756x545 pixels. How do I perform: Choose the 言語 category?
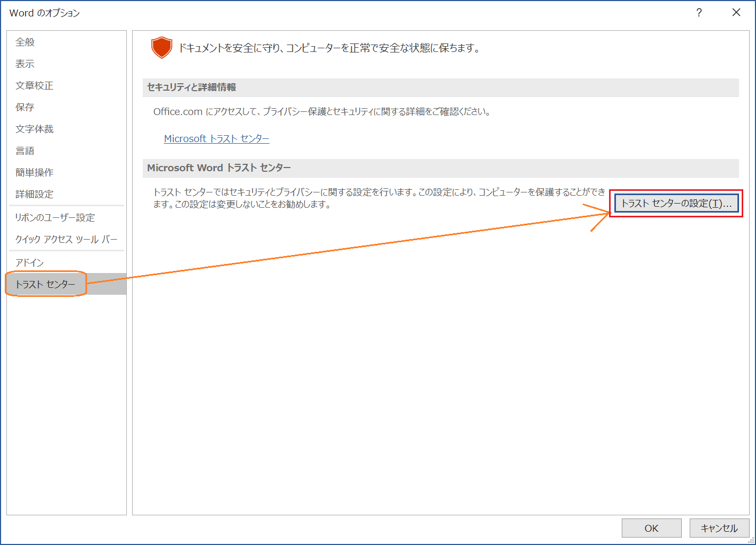coord(66,151)
